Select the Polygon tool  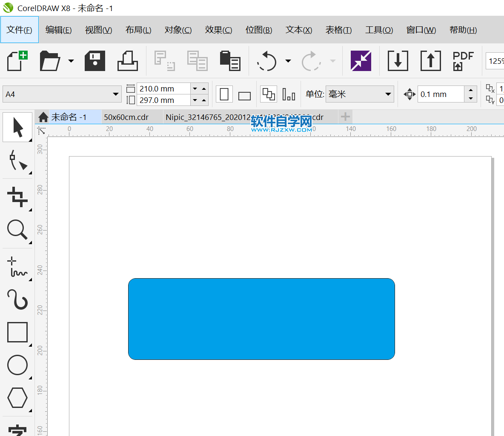click(x=17, y=398)
